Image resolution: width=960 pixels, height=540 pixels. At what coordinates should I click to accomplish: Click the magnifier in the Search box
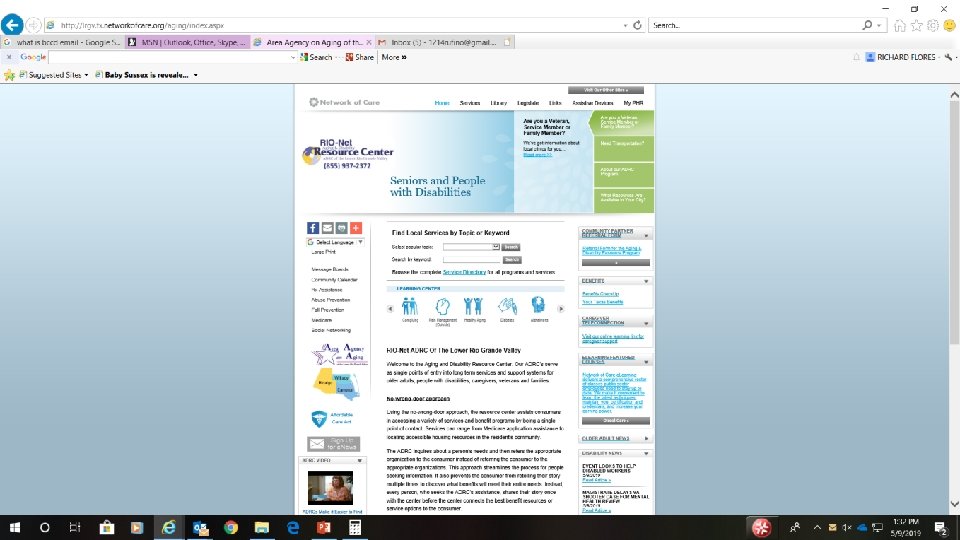(x=867, y=25)
